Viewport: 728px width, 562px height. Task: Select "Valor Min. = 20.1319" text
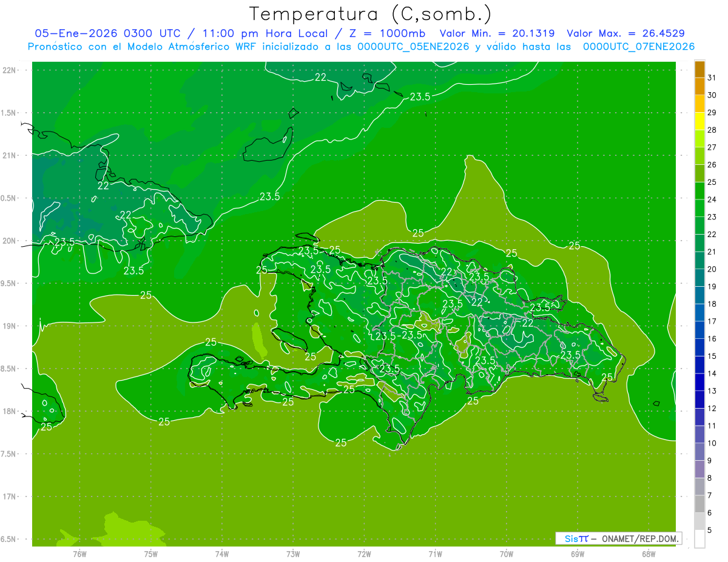(497, 33)
